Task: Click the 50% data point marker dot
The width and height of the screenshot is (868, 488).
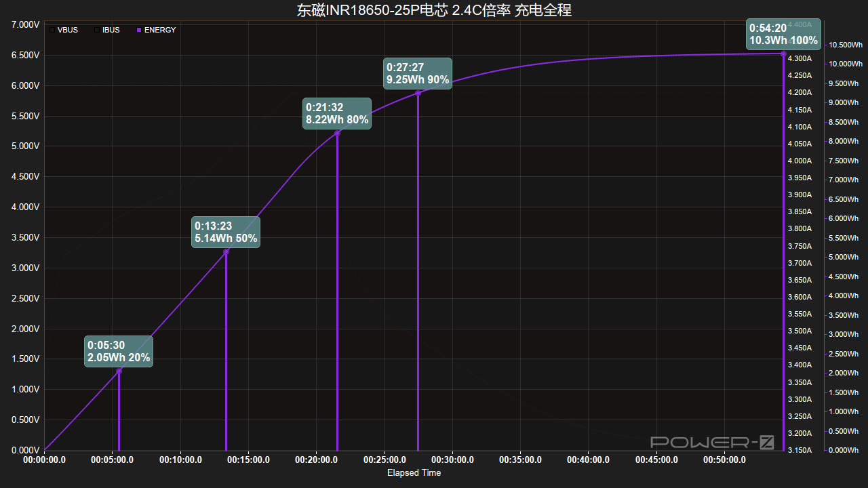Action: tap(226, 252)
